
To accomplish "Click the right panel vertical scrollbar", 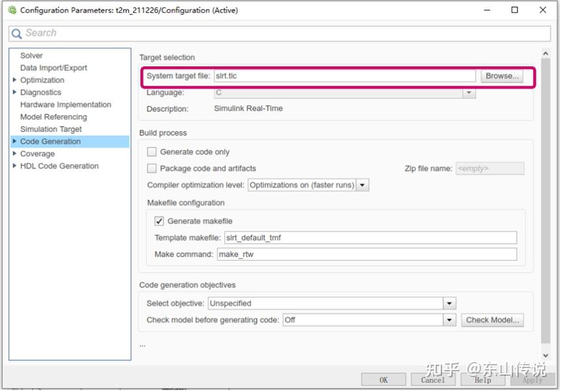I will [x=546, y=195].
